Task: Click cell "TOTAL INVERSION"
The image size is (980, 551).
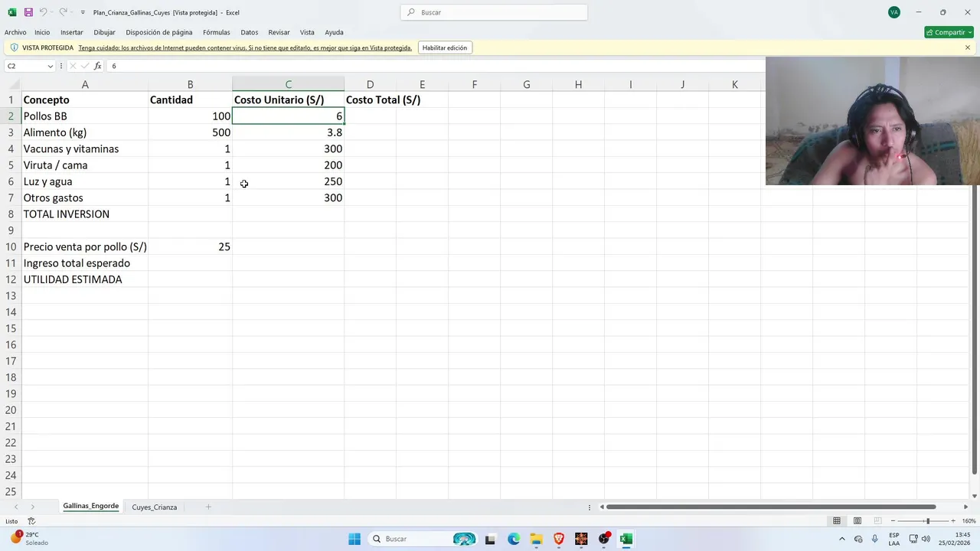Action: tap(85, 214)
